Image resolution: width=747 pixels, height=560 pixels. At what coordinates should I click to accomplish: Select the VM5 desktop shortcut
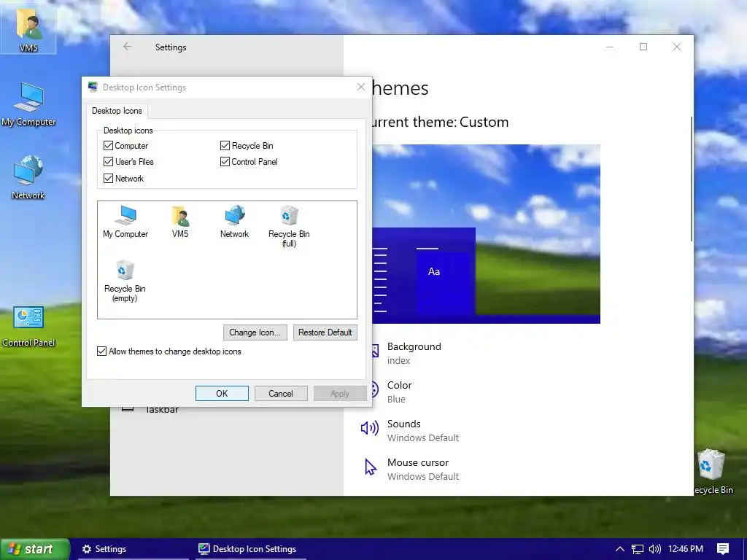pos(28,31)
